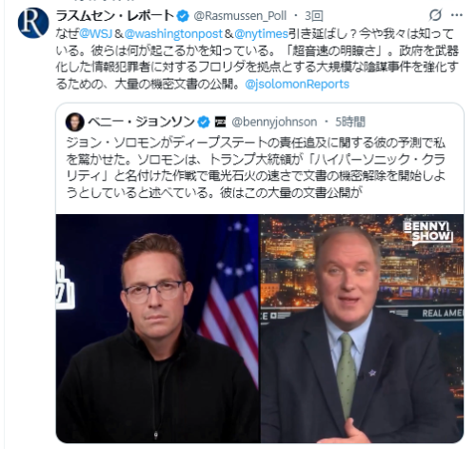Open the quoted post's 5時間 timestamp

click(x=350, y=122)
